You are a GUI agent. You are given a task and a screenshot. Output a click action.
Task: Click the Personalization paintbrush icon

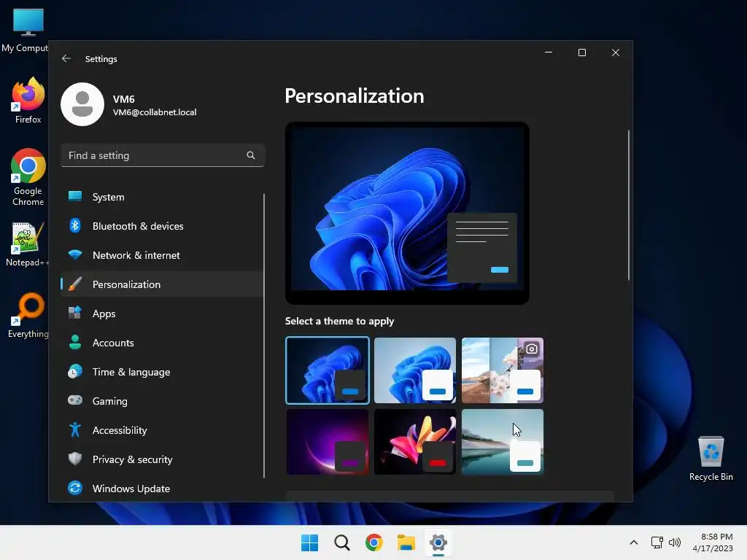pos(75,284)
